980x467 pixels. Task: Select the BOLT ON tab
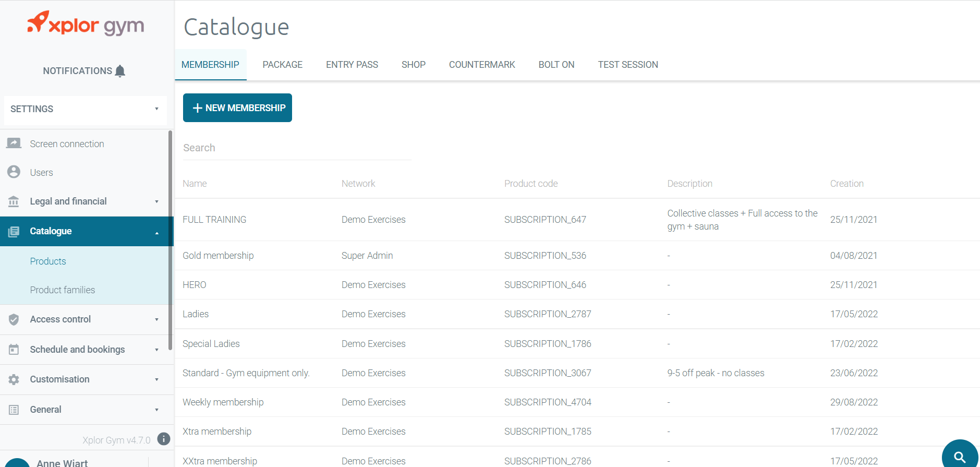(x=556, y=65)
